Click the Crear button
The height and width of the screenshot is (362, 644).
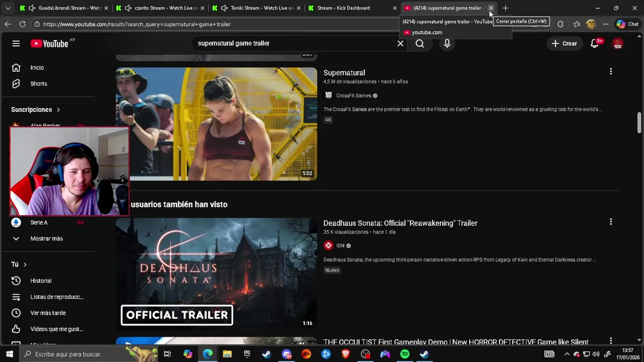click(565, 44)
